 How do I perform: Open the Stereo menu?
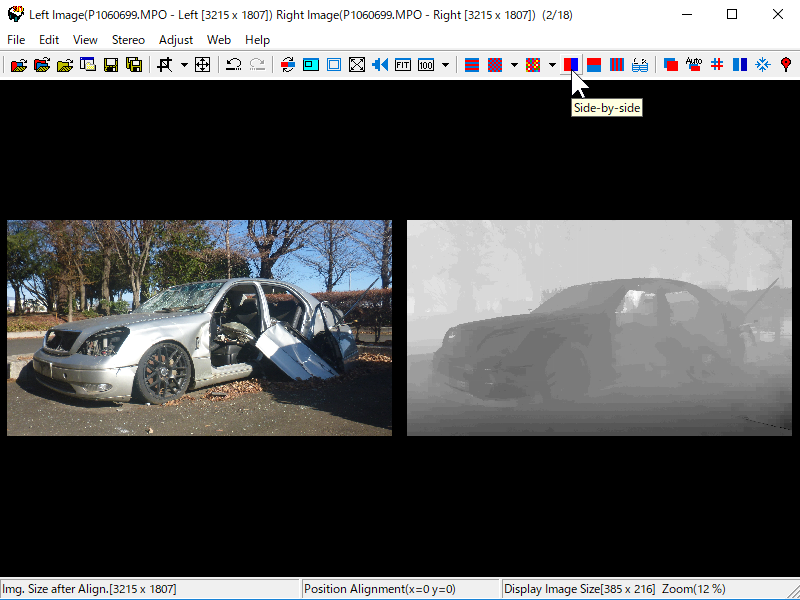coord(128,40)
